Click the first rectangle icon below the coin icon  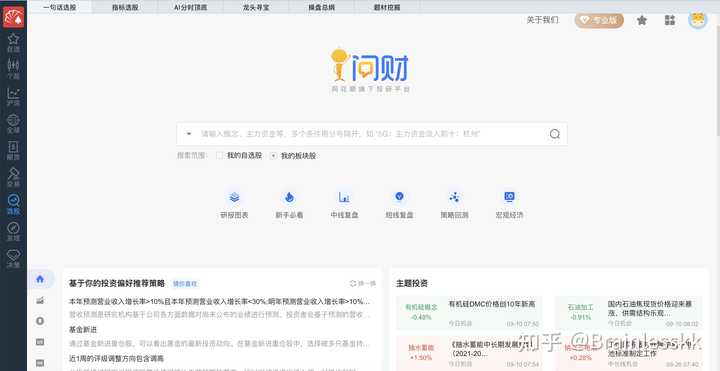pyautogui.click(x=40, y=342)
